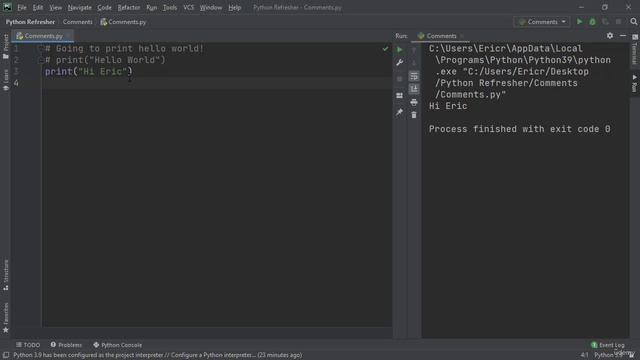
Task: Open Search Everywhere magnifier
Action: (633, 22)
